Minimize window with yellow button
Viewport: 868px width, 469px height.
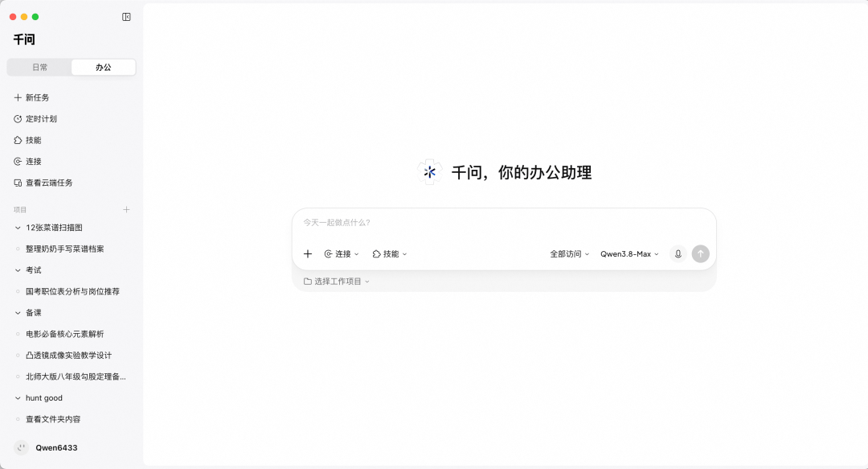24,17
